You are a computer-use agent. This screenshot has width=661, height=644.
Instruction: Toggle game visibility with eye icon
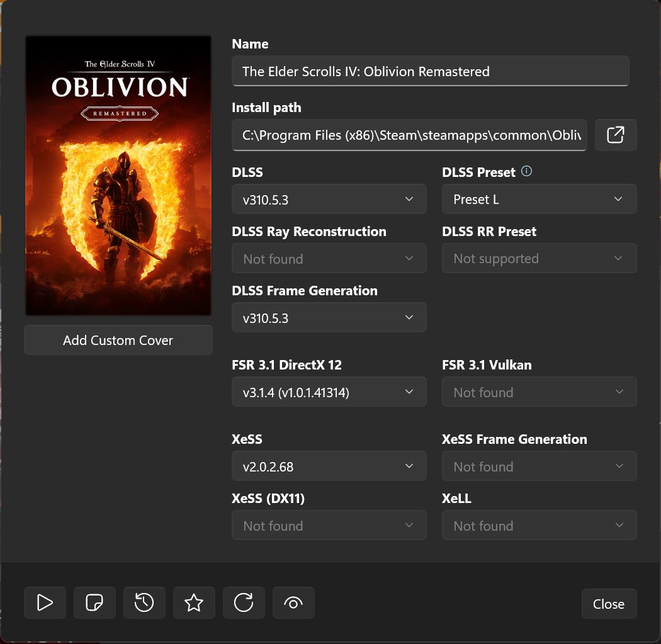tap(293, 602)
